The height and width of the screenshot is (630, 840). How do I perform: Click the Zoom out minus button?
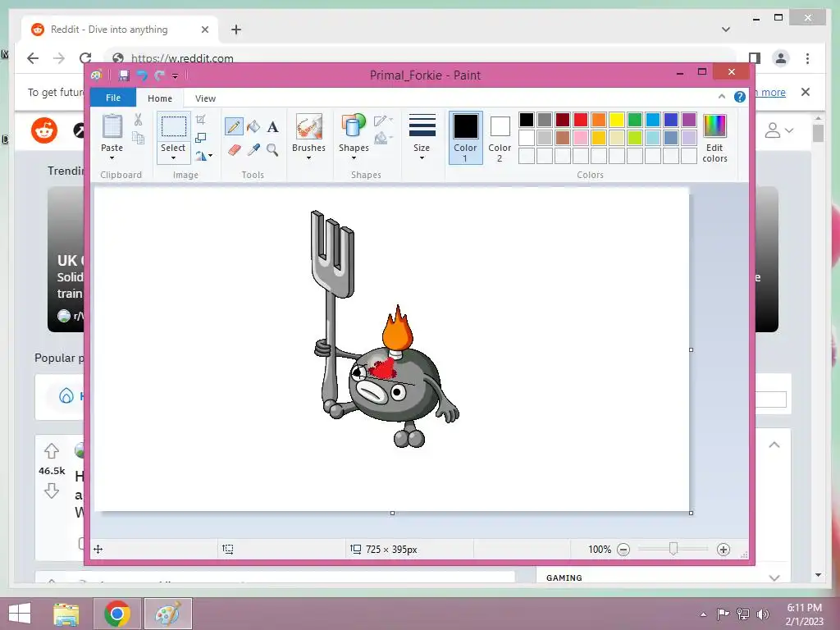pyautogui.click(x=623, y=550)
